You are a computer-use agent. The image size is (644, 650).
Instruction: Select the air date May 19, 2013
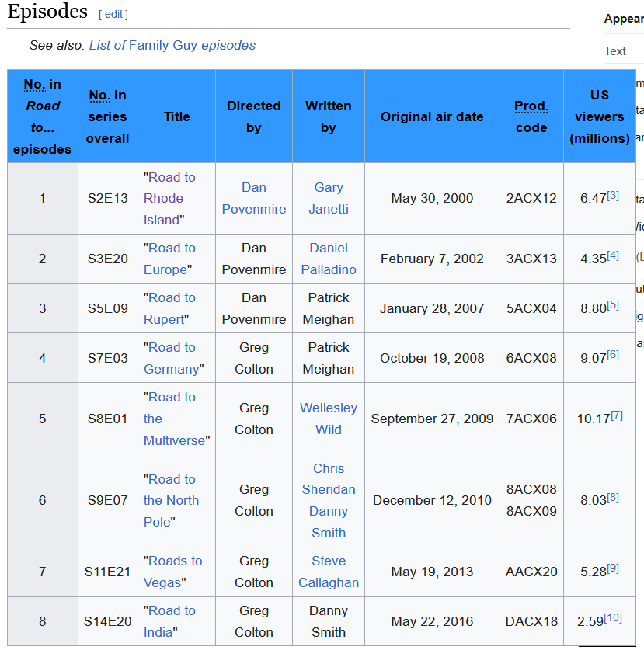(x=432, y=572)
